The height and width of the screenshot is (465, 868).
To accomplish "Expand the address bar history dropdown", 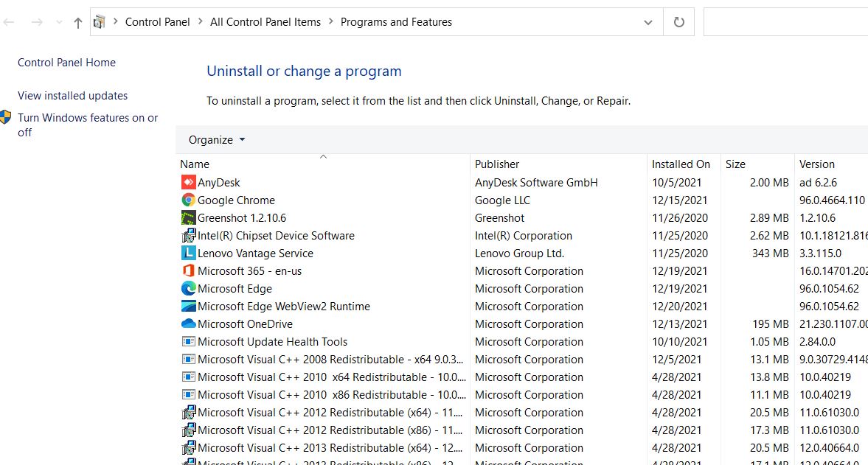I will point(647,23).
